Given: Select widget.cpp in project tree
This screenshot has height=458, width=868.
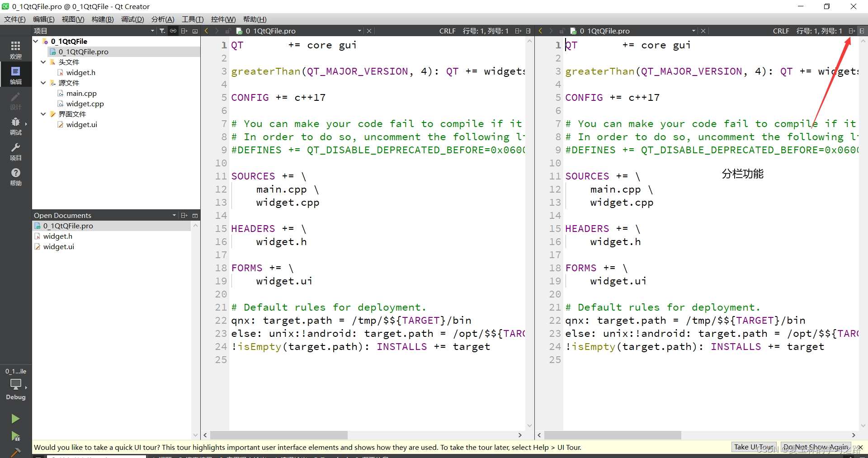Looking at the screenshot, I should pyautogui.click(x=85, y=104).
